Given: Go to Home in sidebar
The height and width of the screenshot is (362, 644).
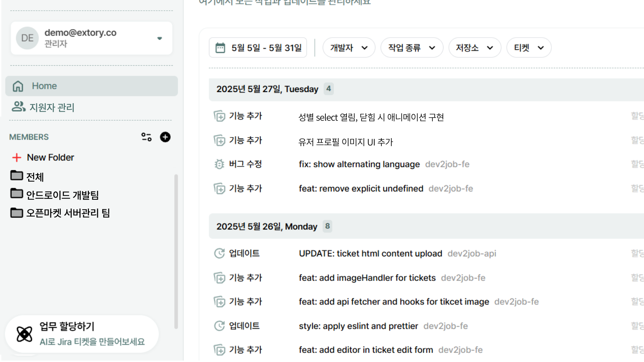Looking at the screenshot, I should pos(91,86).
